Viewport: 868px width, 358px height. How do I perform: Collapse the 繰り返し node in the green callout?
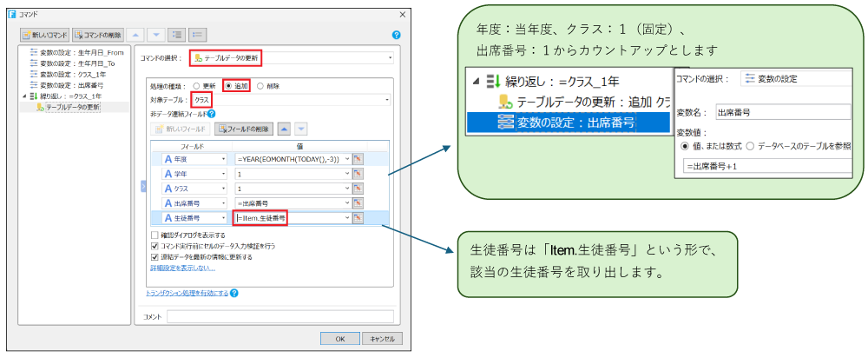476,82
